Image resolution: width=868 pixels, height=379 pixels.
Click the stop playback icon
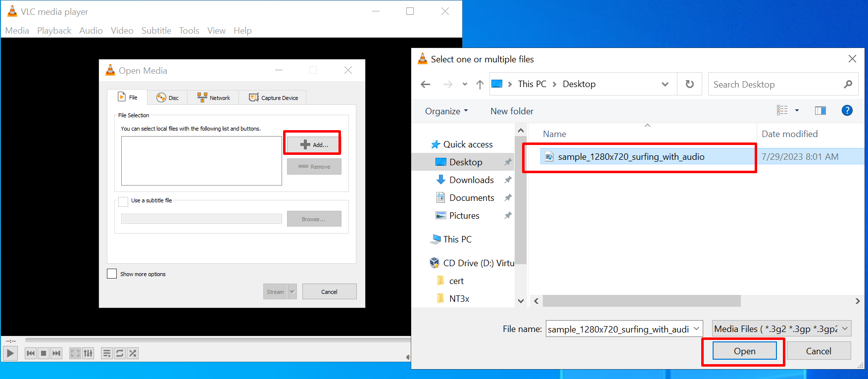click(44, 353)
